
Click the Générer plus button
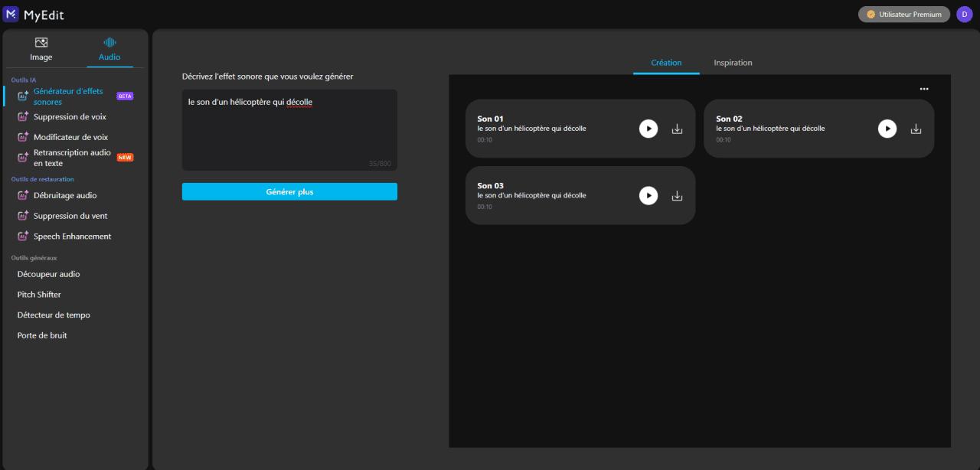coord(289,191)
